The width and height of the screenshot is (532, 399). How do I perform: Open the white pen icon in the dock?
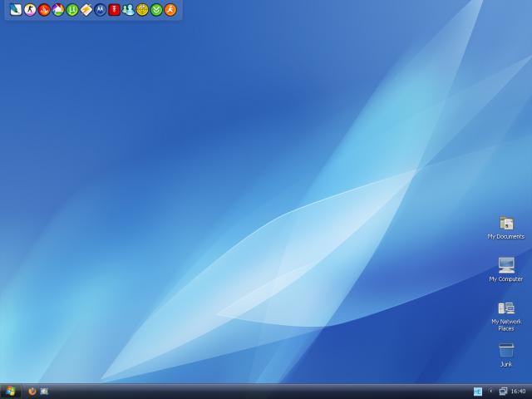pos(16,10)
